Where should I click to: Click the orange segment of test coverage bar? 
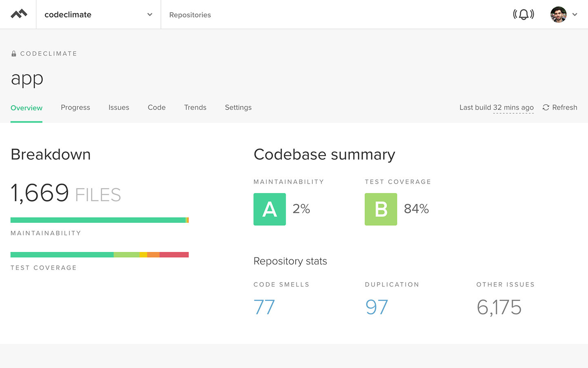point(153,255)
